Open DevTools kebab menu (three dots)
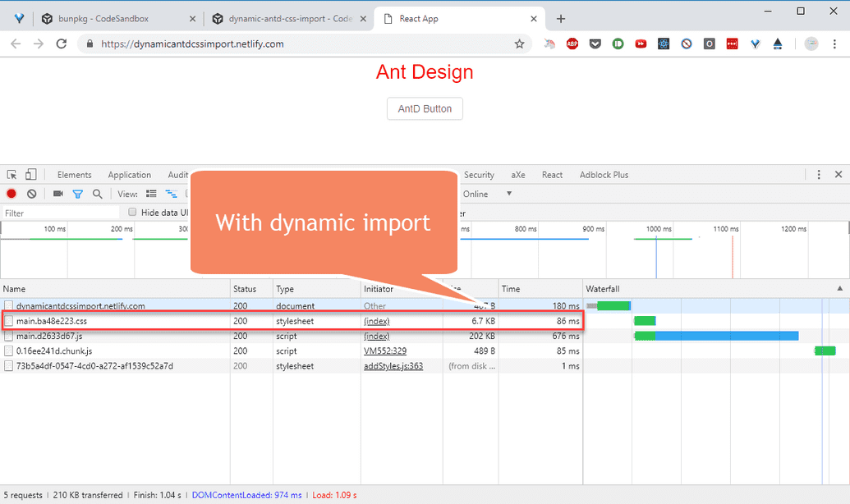The height and width of the screenshot is (504, 850). click(819, 174)
